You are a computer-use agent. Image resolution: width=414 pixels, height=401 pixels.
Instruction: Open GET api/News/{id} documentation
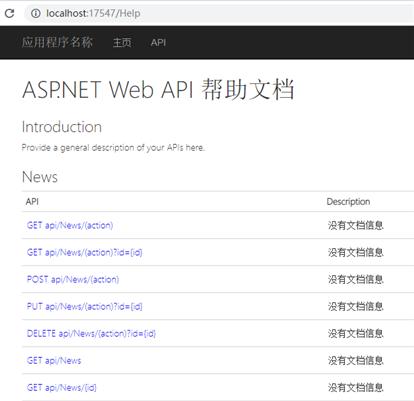pos(61,387)
